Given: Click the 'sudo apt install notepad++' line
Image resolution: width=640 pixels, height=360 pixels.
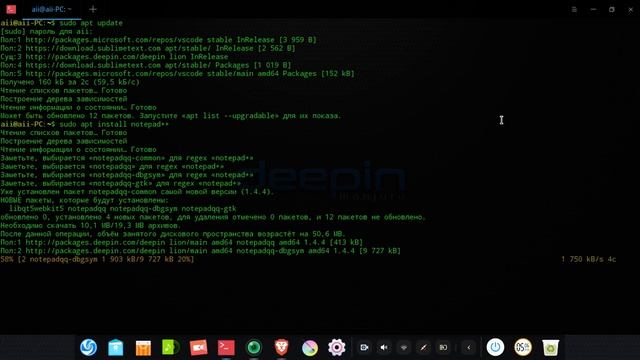Looking at the screenshot, I should point(84,124).
